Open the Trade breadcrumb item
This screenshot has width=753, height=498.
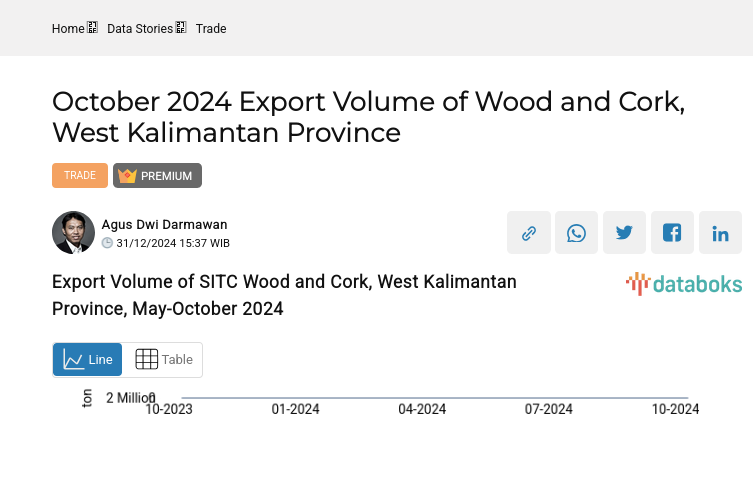click(x=211, y=29)
